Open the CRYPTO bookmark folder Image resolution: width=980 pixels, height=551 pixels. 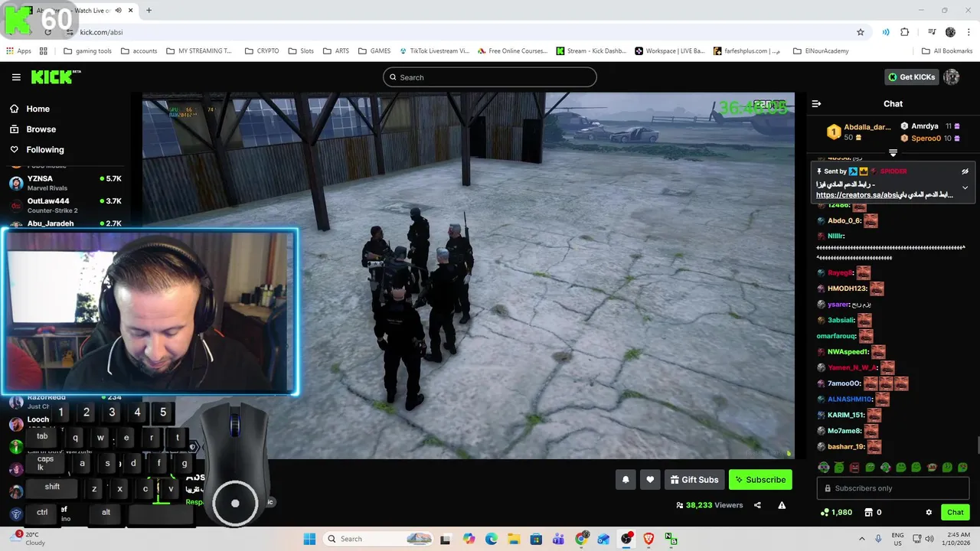(x=262, y=51)
